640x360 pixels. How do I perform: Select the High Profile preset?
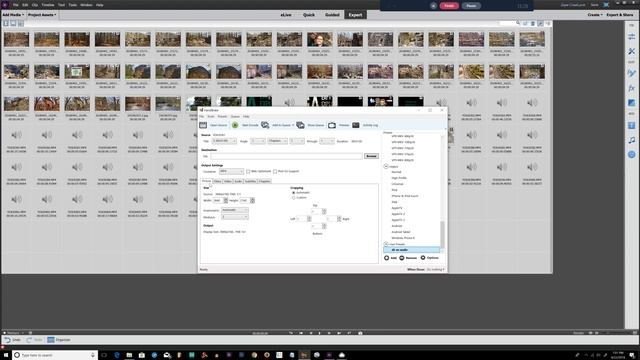tap(399, 178)
